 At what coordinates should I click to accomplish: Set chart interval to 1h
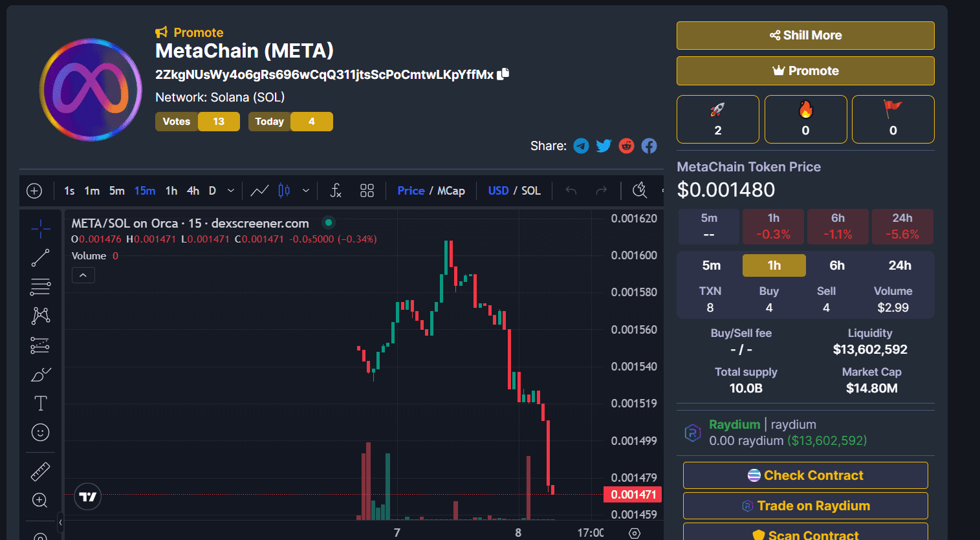tap(171, 191)
